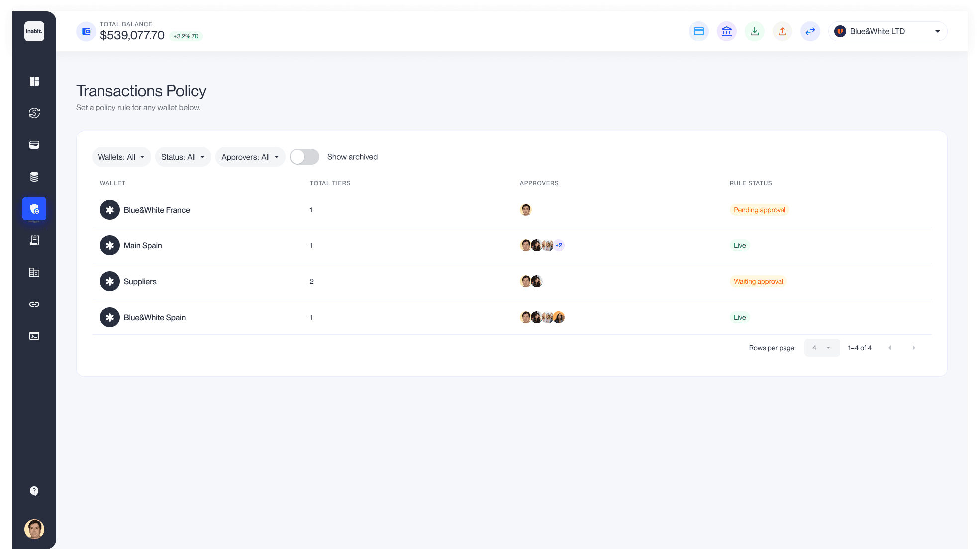Click the bank icon in top bar

coord(727,31)
